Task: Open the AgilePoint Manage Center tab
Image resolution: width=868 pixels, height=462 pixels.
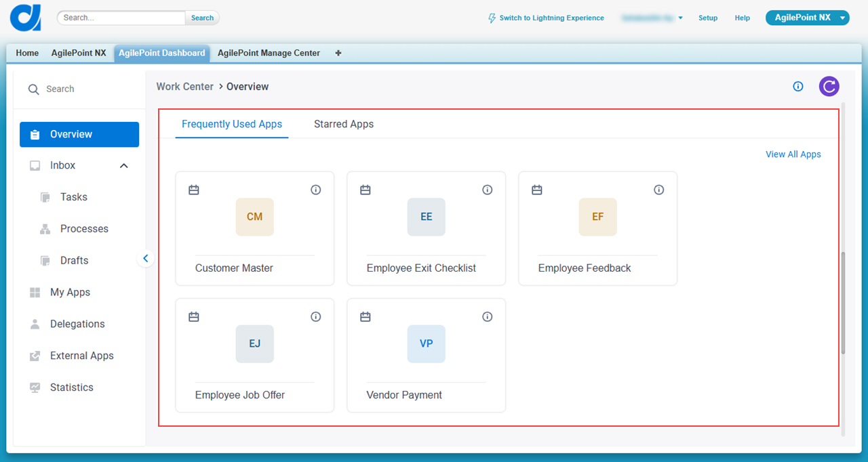Action: coord(269,53)
